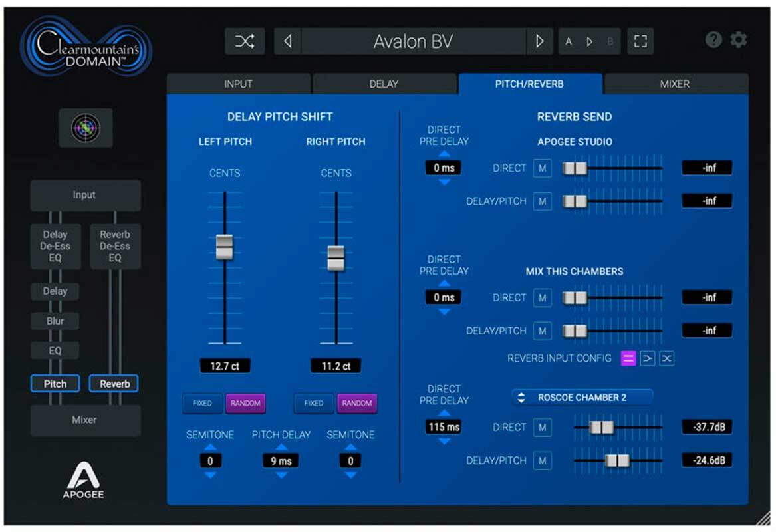Viewport: 776px width, 532px height.
Task: Click the Blur signal flow block
Action: coord(55,321)
